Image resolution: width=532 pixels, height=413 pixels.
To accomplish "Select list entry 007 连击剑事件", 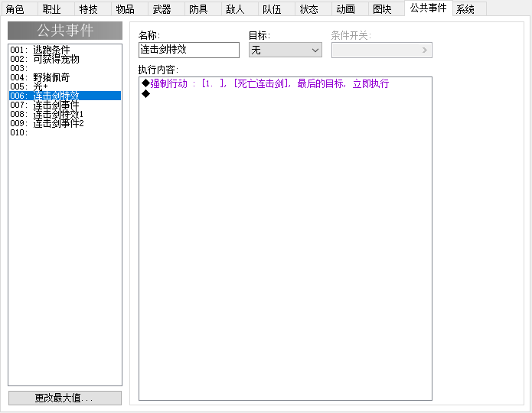I will click(x=65, y=105).
